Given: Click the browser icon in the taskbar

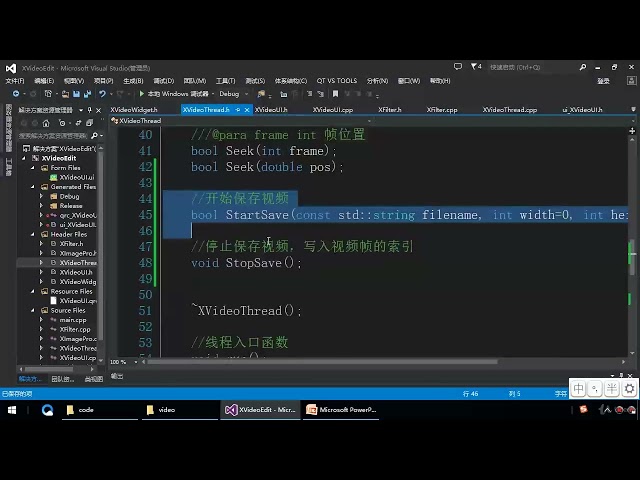Looking at the screenshot, I should pyautogui.click(x=47, y=410).
